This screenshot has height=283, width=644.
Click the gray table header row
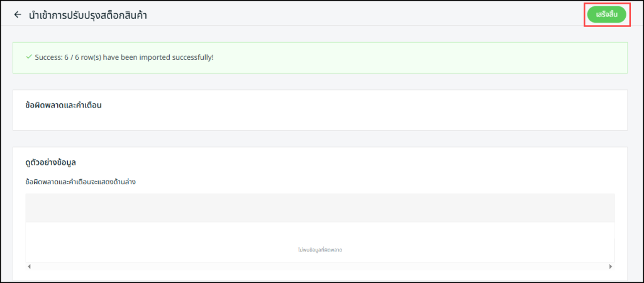319,208
